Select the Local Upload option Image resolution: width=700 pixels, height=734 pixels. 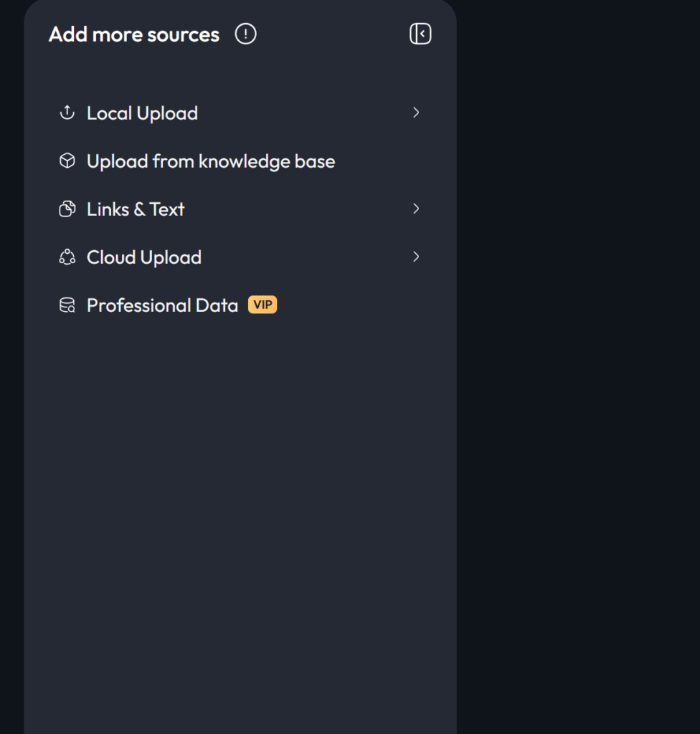[142, 113]
